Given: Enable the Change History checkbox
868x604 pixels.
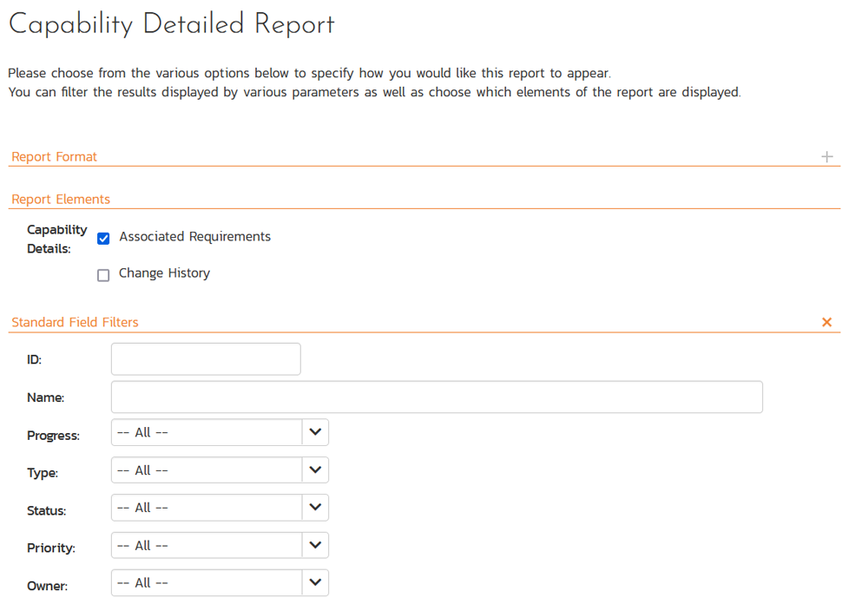Looking at the screenshot, I should pyautogui.click(x=103, y=275).
